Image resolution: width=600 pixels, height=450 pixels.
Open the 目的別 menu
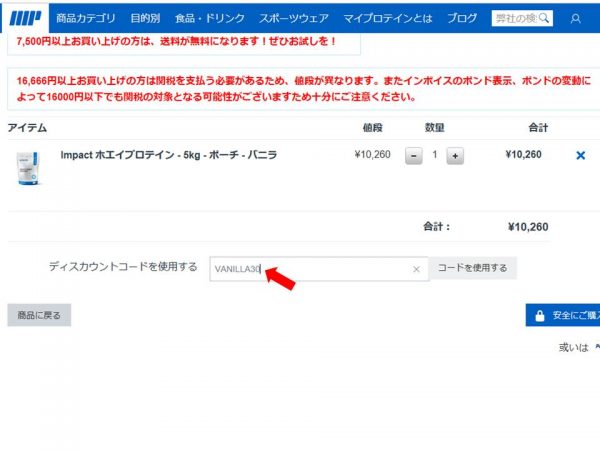pyautogui.click(x=145, y=18)
